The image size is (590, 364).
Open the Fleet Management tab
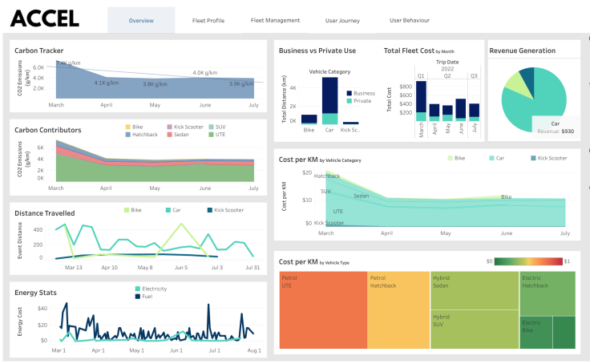click(x=275, y=20)
